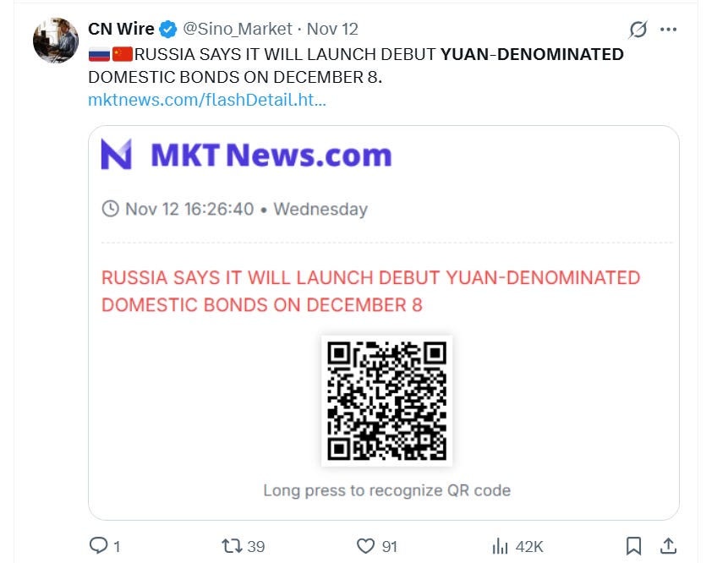Viewport: 728px width, 563px height.
Task: Open the mktnews.com/flashDetail link
Action: pos(207,100)
